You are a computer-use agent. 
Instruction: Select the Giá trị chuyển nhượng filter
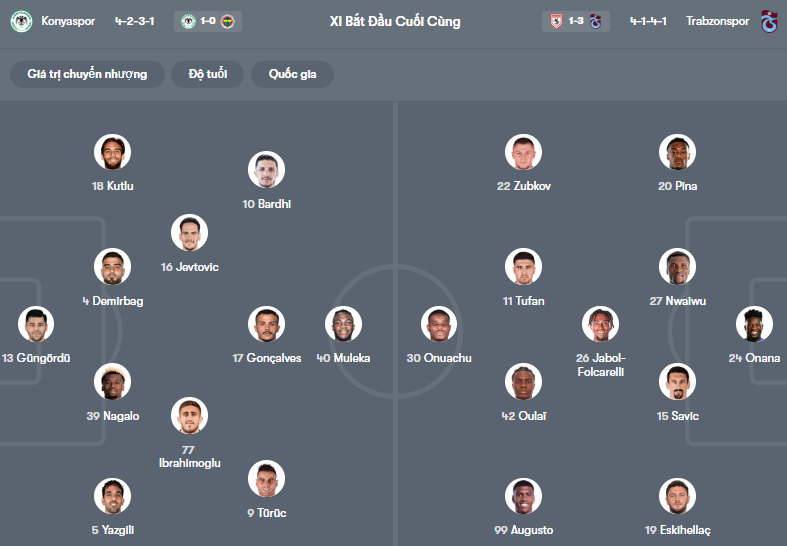pos(88,74)
